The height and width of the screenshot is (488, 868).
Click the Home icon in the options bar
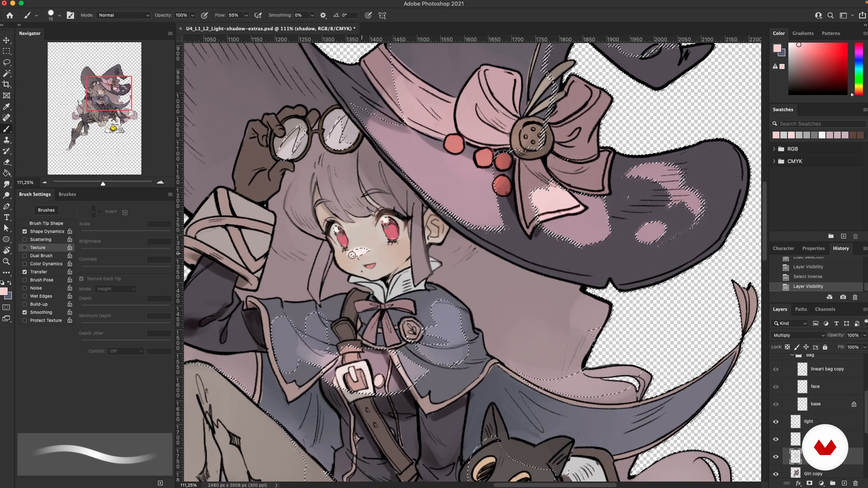[x=10, y=15]
